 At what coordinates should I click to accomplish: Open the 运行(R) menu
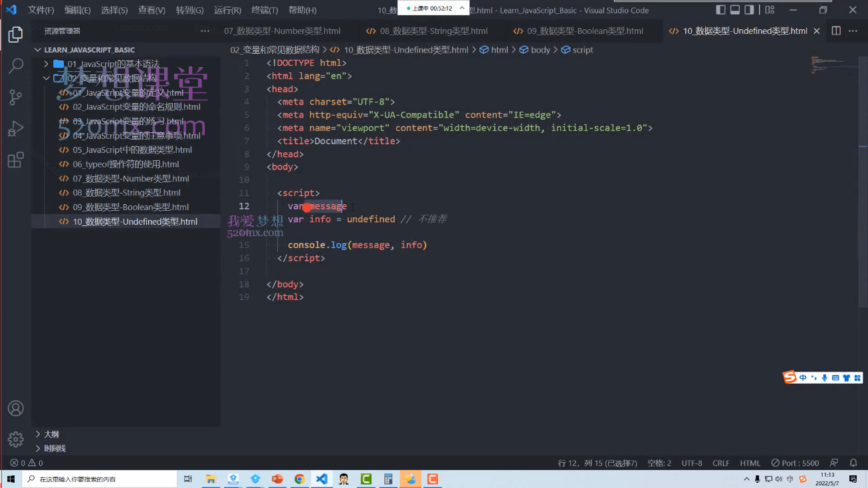228,10
